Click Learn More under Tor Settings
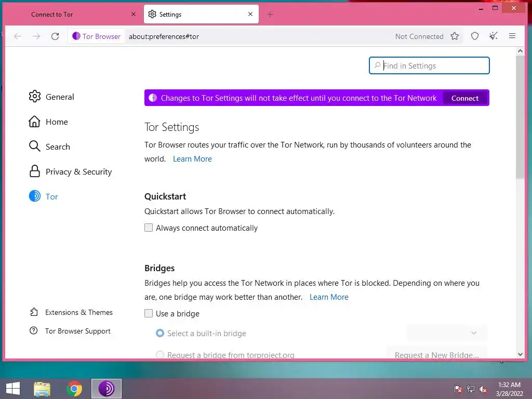The width and height of the screenshot is (532, 399). [x=192, y=159]
